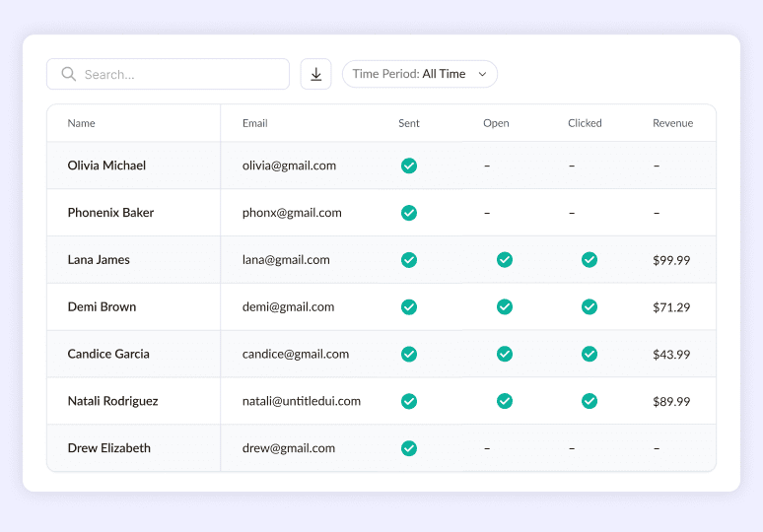
Task: Click Drew Elizabeth's Sent checkmark icon
Action: [409, 448]
